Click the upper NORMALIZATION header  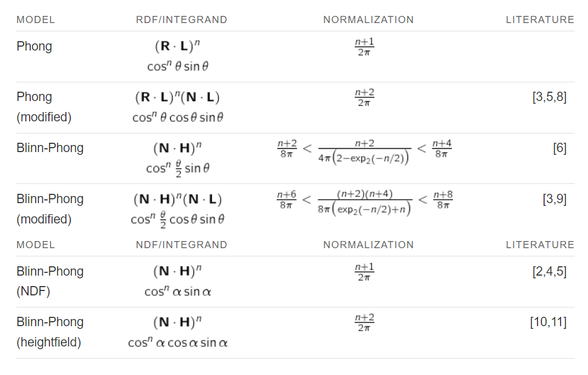(368, 20)
